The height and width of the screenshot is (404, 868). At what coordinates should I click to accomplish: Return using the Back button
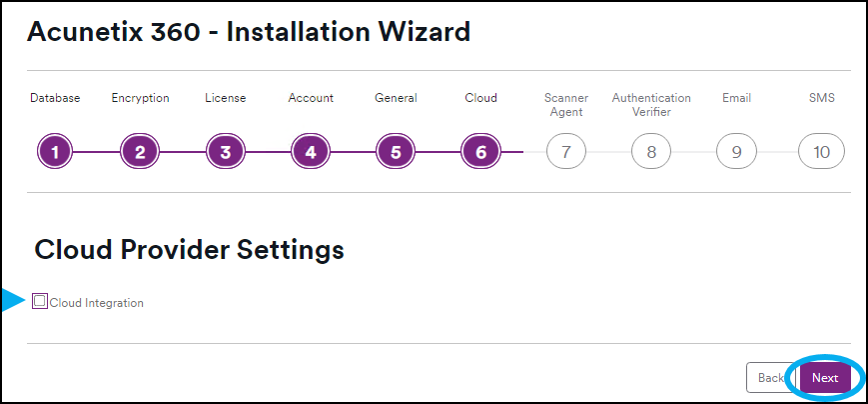(x=770, y=378)
